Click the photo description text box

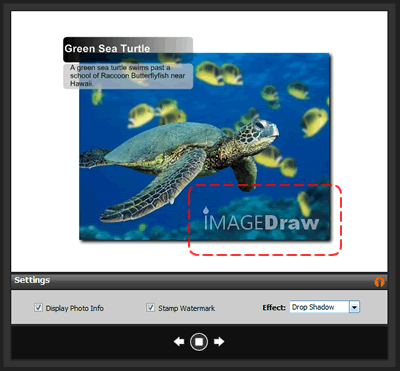(128, 76)
